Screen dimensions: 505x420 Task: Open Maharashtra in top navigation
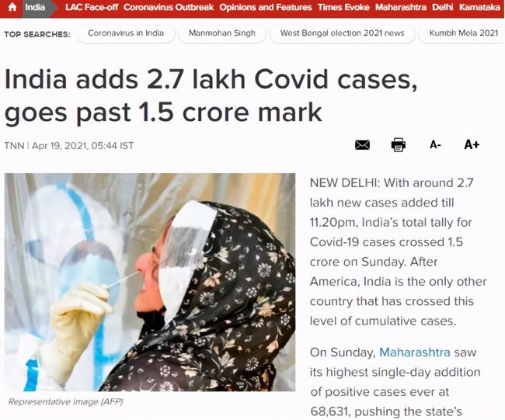(x=401, y=7)
